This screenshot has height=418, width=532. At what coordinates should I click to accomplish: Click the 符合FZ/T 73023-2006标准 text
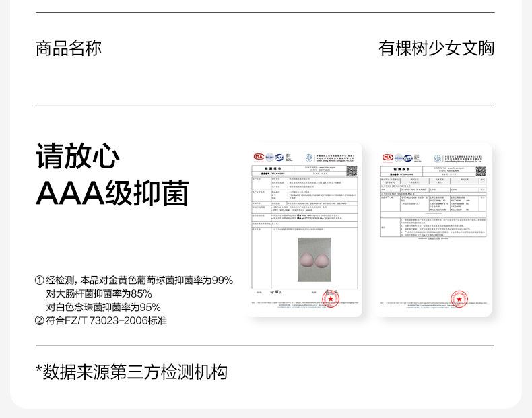[x=100, y=320]
